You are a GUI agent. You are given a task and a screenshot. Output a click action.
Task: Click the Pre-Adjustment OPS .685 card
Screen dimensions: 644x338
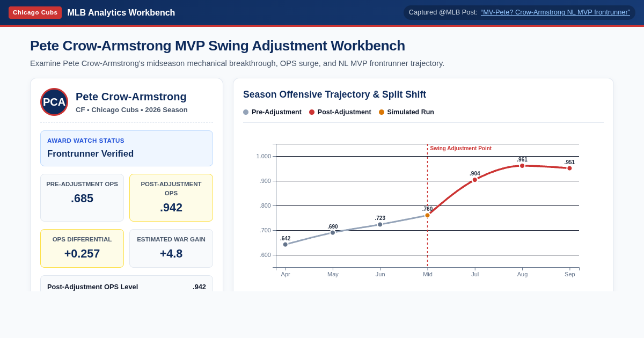click(82, 197)
